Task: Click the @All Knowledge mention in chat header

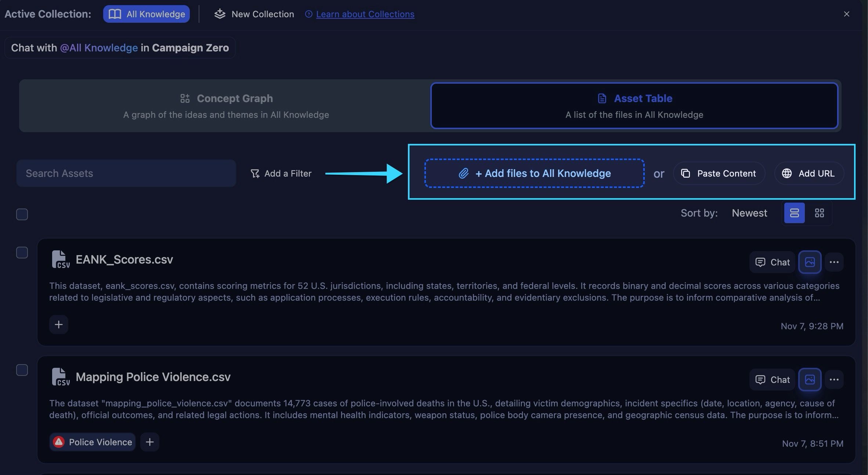Action: [99, 48]
